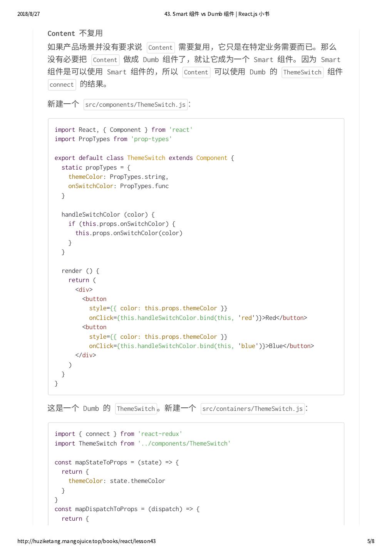Click the Content tag before "做成 Dumb"

pyautogui.click(x=105, y=60)
